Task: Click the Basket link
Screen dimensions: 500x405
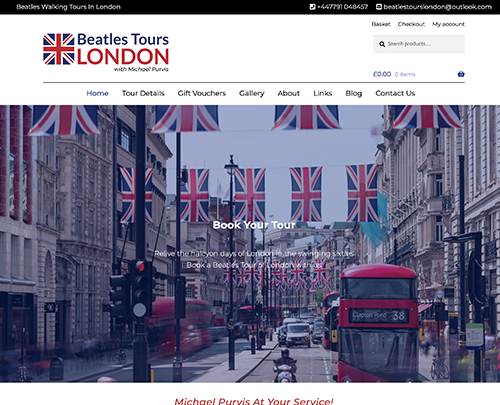Action: (381, 24)
